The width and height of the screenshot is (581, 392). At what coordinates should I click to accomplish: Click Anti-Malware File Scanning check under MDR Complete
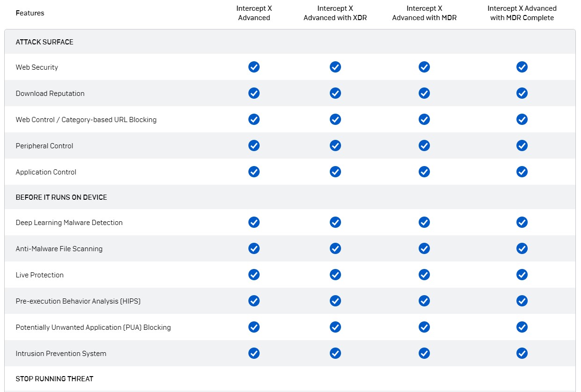522,248
